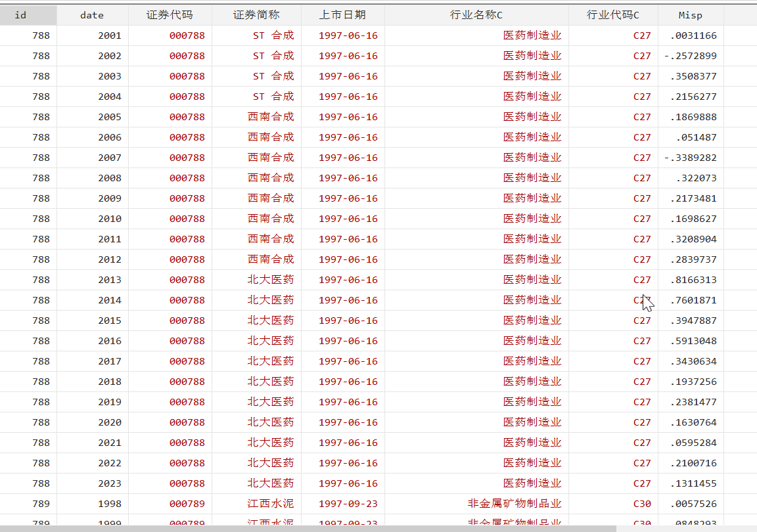Select the Misp column header

tap(690, 15)
